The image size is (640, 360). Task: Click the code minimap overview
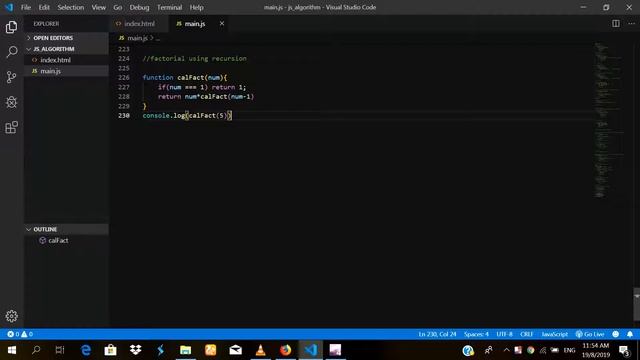coord(608,120)
